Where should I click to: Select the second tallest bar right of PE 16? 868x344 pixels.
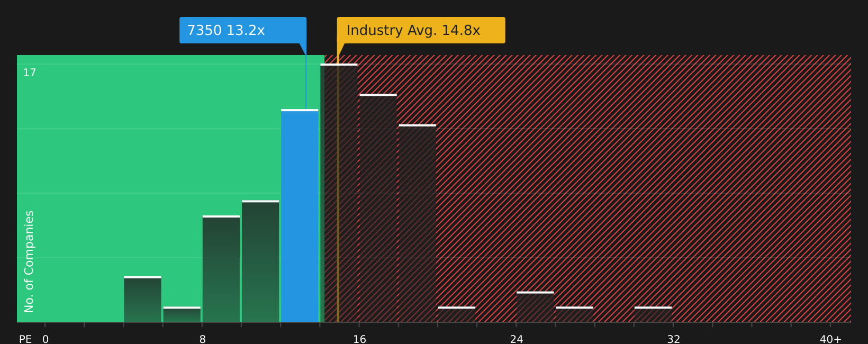click(x=378, y=208)
